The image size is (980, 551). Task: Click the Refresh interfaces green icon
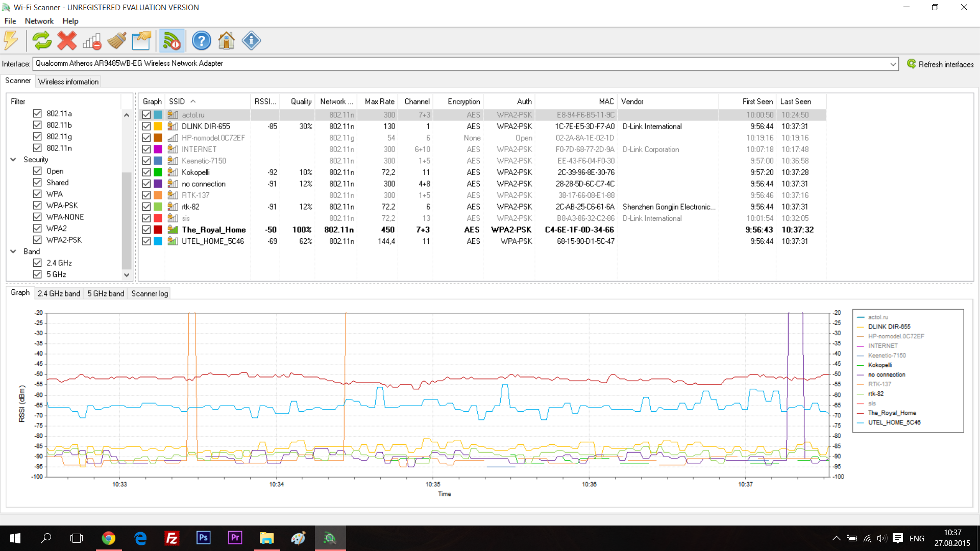[911, 64]
